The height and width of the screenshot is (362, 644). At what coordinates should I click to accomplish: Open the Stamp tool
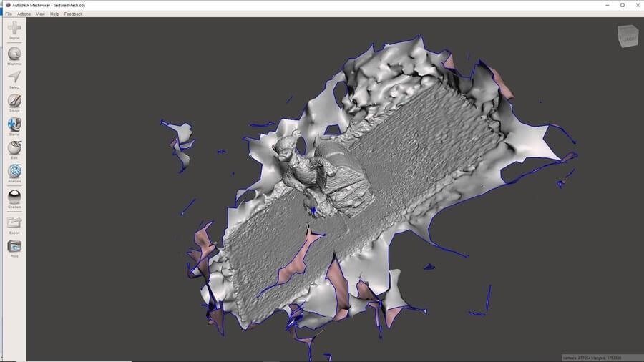pos(14,124)
